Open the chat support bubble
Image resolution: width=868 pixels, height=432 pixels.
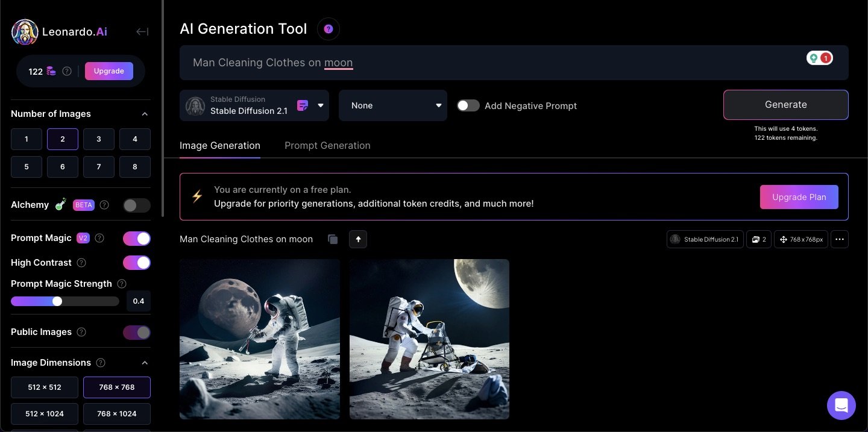click(x=841, y=405)
